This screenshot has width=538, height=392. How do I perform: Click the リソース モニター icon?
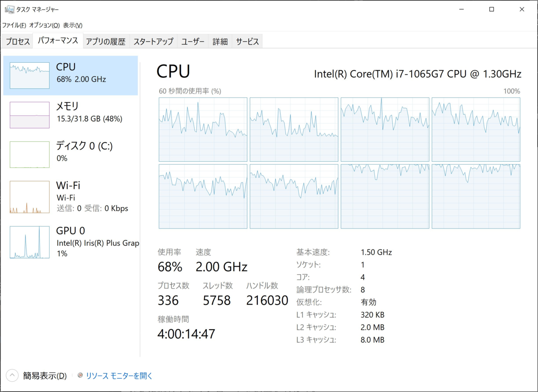[80, 375]
